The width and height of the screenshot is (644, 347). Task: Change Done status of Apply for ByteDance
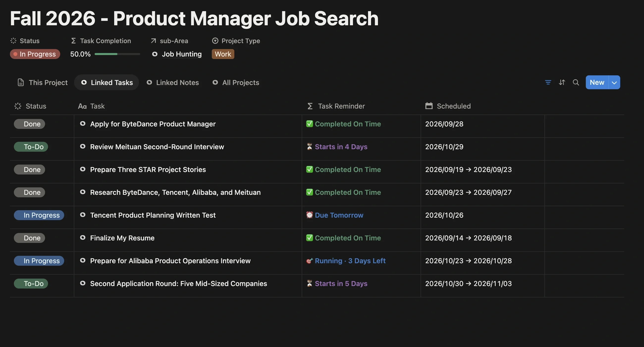[29, 124]
